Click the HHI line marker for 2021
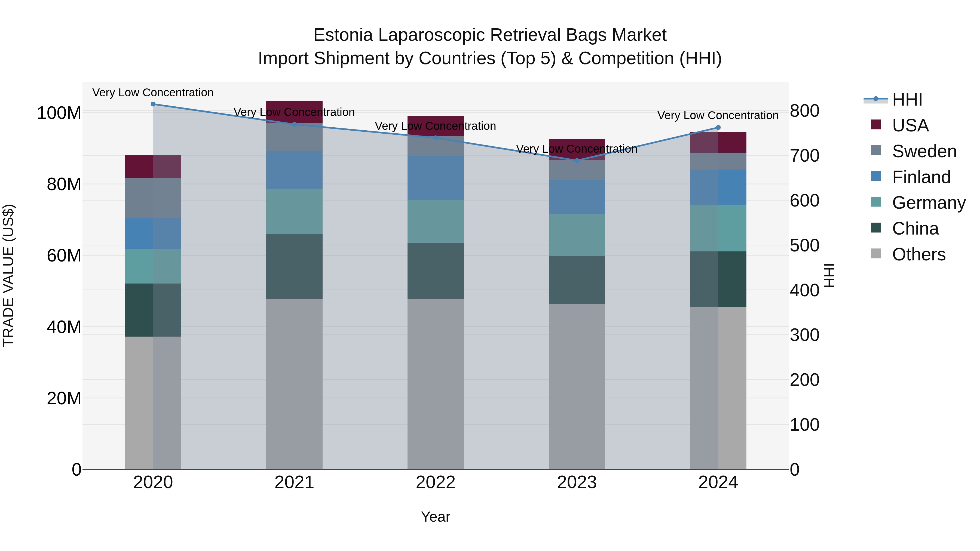Screen dimensions: 980x551 (294, 124)
